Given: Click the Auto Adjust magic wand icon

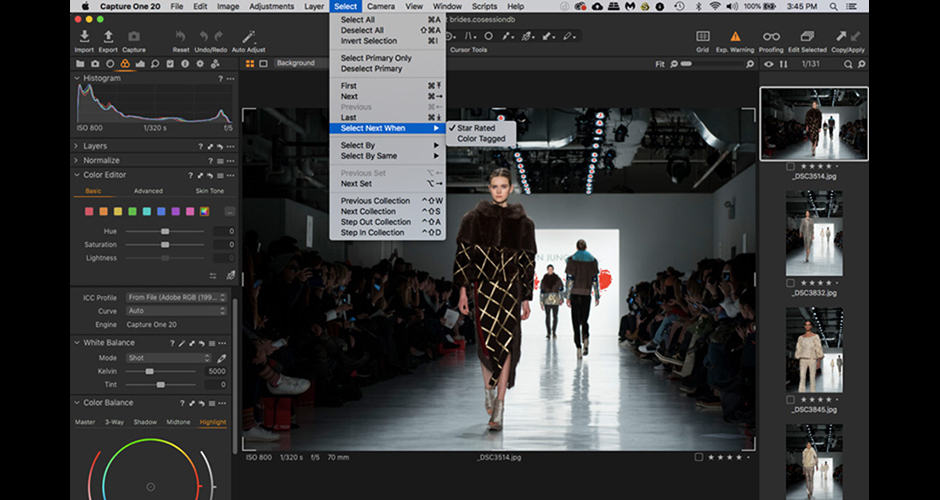Looking at the screenshot, I should tap(248, 37).
